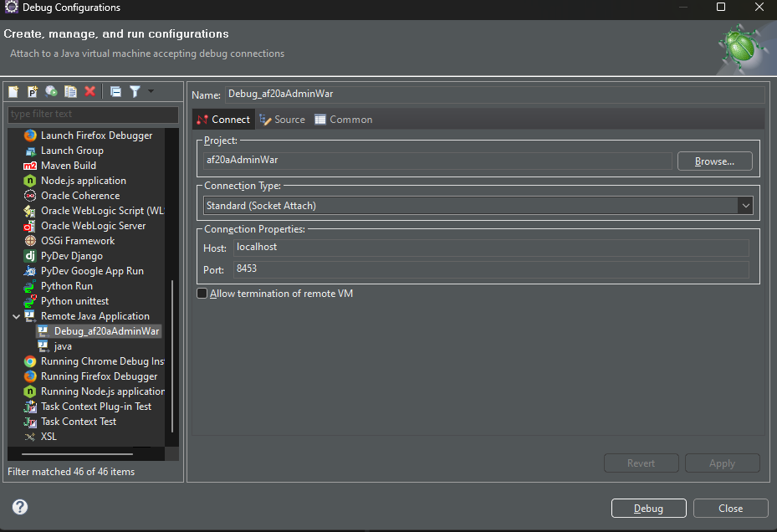Click the Close button
Screen dimensions: 777x532
(x=730, y=509)
